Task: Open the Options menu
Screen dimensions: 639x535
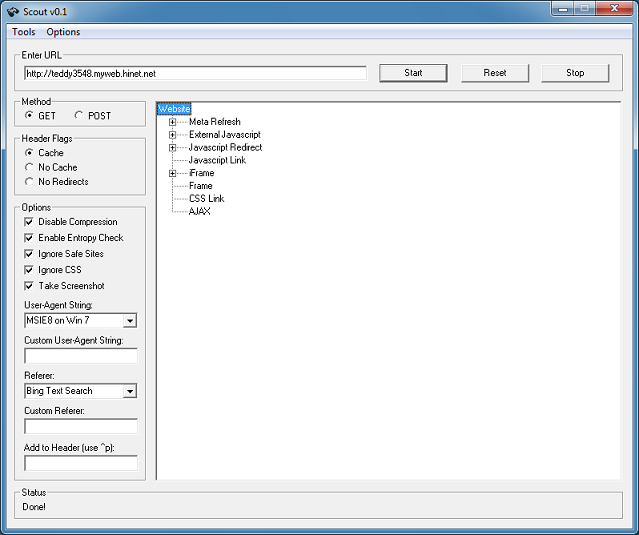Action: click(63, 32)
